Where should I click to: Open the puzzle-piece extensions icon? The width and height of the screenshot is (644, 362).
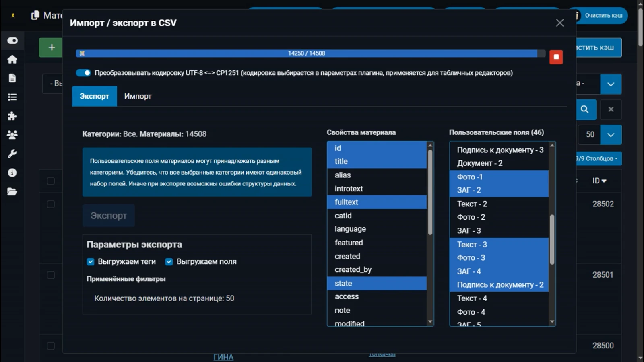12,116
